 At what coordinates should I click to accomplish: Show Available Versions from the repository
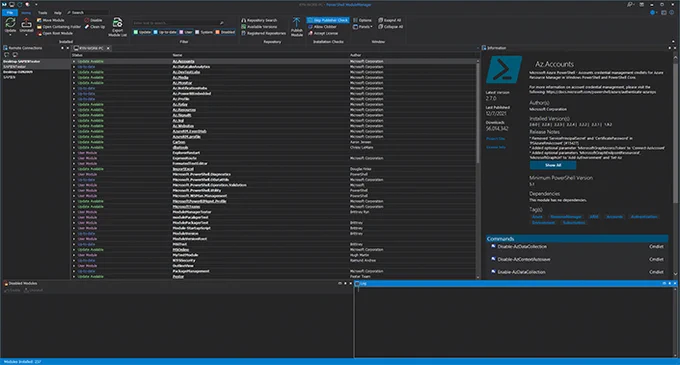click(x=259, y=27)
